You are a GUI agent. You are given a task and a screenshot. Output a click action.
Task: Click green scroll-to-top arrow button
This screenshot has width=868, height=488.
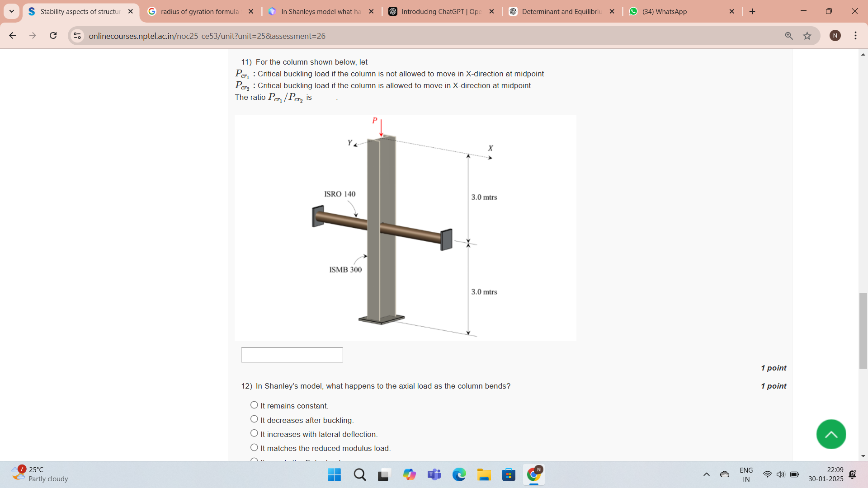pos(831,434)
